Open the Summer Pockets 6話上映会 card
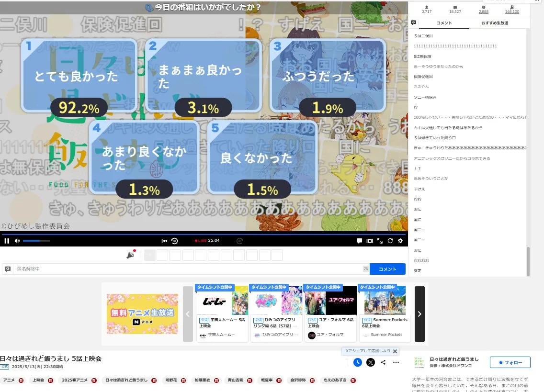Image resolution: width=544 pixels, height=392 pixels. coord(385,313)
